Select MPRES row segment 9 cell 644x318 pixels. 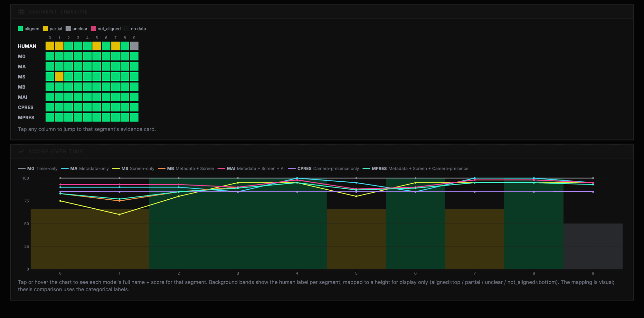click(x=134, y=117)
